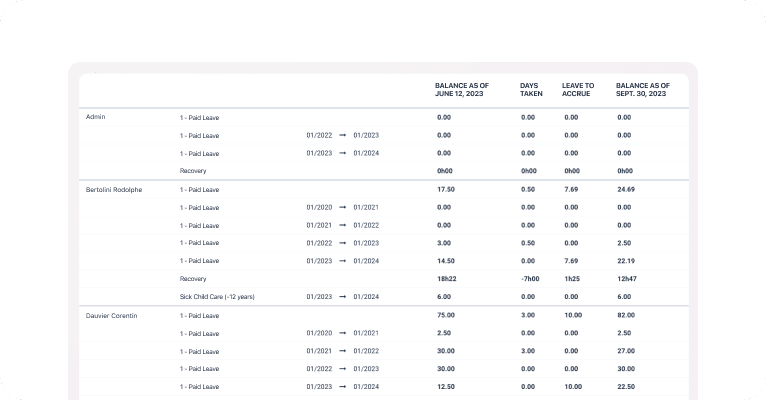
Task: Click "0h00" under Days Taken in Admin's Recovery row
Action: pyautogui.click(x=529, y=171)
